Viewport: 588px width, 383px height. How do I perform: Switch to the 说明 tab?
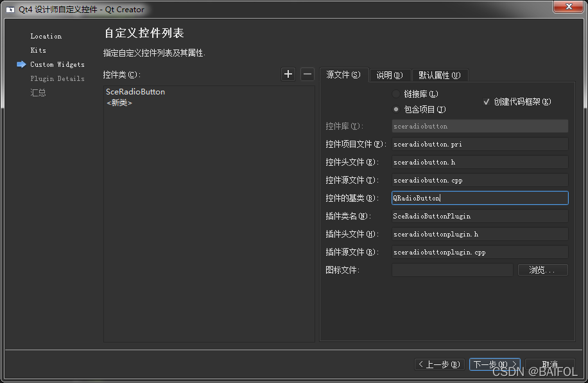(390, 75)
